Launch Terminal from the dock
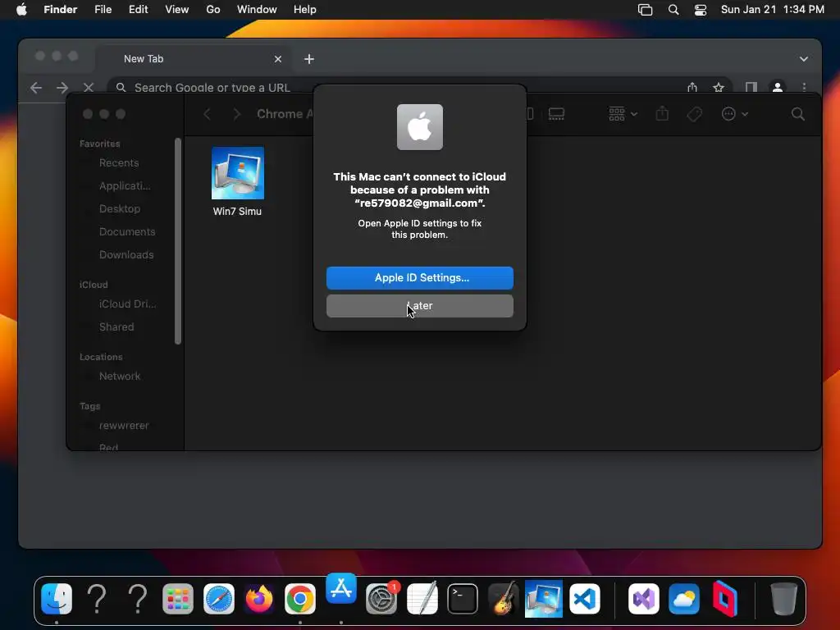Screen dimensions: 840x630 coord(463,598)
